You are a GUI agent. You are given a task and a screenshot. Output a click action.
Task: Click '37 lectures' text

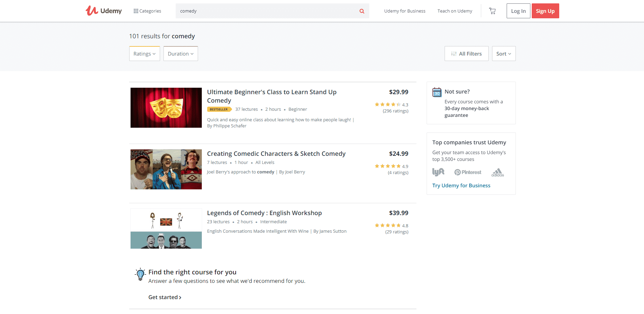pos(247,109)
